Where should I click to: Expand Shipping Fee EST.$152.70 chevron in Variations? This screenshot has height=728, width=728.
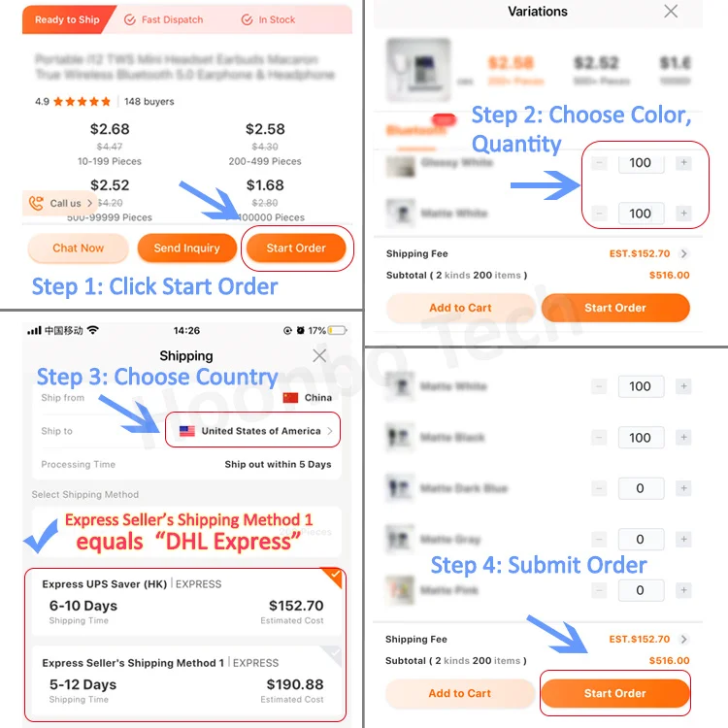[683, 253]
